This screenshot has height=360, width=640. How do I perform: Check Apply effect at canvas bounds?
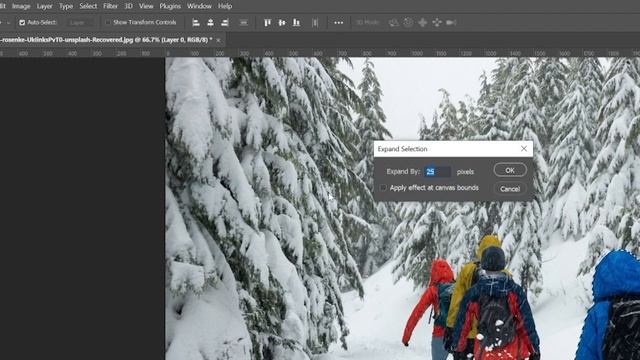(383, 188)
